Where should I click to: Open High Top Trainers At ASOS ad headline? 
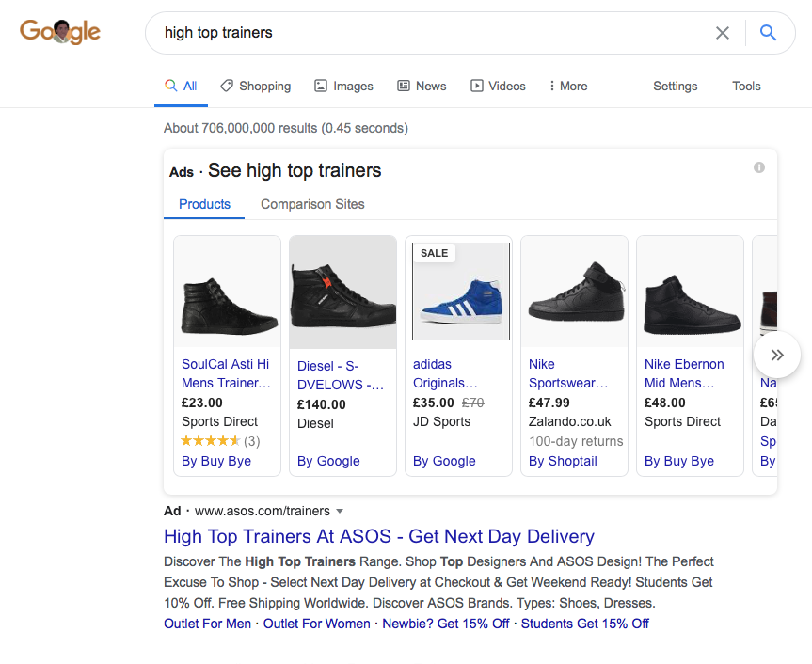(x=378, y=536)
